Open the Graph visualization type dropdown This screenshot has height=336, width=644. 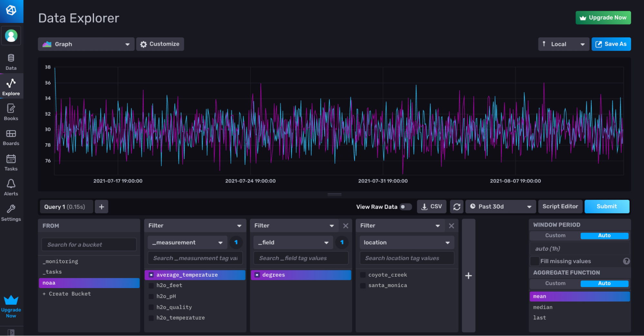[86, 44]
